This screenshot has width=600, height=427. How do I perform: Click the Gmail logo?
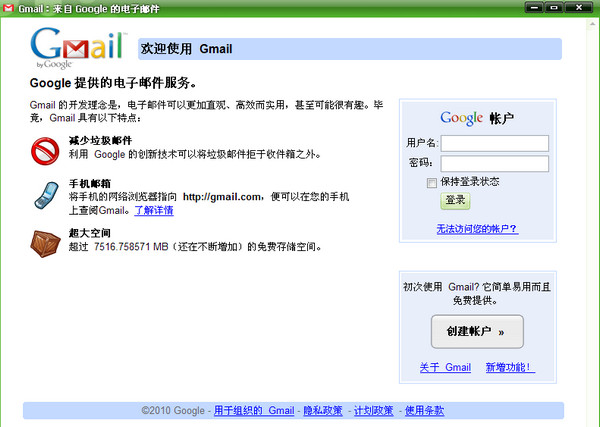(x=79, y=48)
